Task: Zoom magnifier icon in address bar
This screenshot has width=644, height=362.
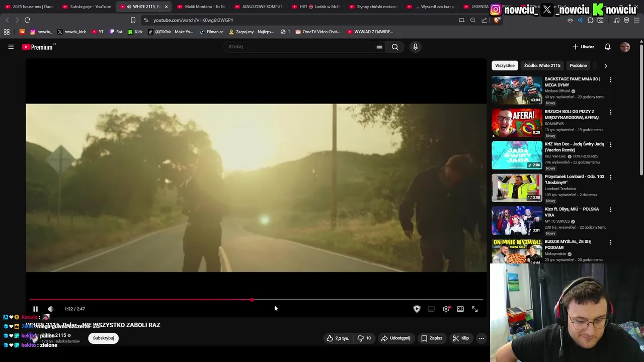Action: point(473,20)
